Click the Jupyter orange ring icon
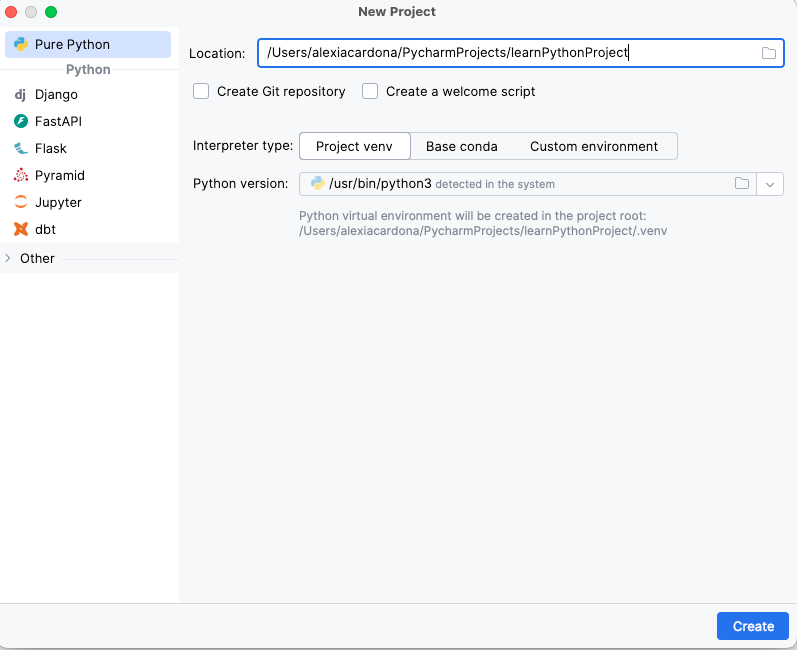Screen dimensions: 797x650 pos(21,202)
